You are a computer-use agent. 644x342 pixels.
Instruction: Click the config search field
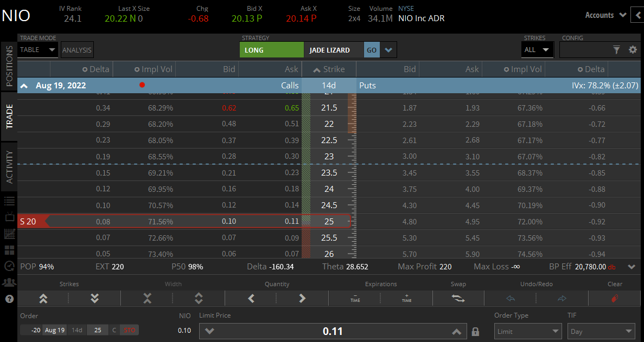click(585, 50)
